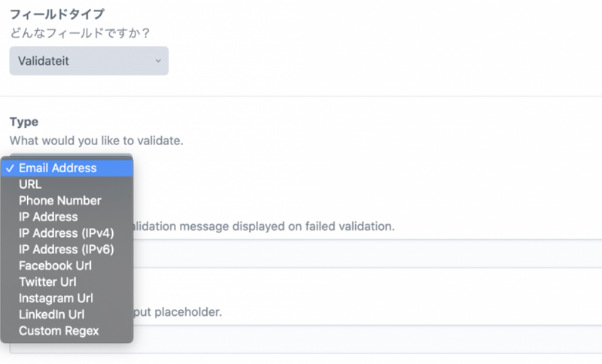The image size is (602, 364).
Task: Choose Twitter Url from the list
Action: point(48,282)
